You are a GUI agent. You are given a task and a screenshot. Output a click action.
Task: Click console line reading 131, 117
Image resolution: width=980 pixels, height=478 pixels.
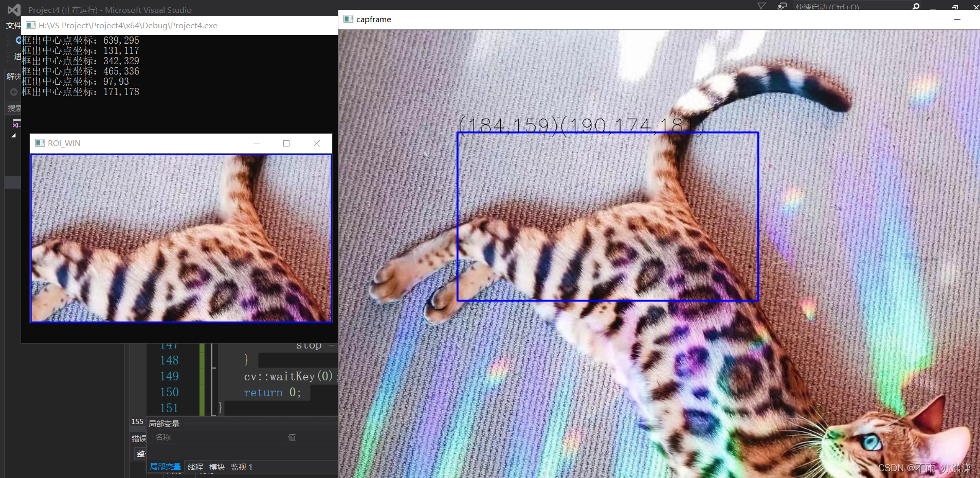coord(81,50)
